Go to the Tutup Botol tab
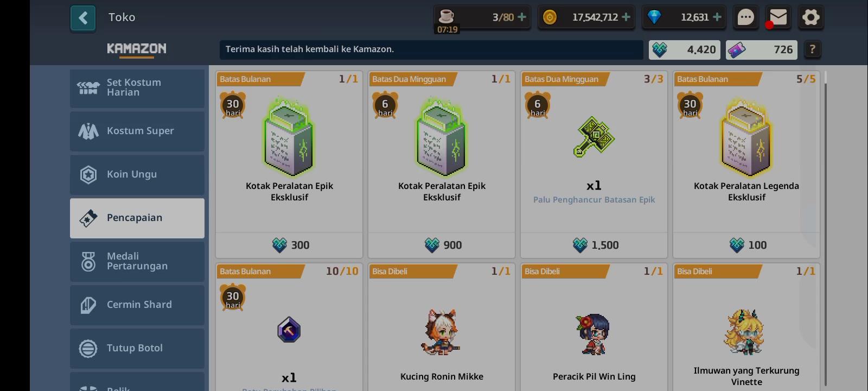This screenshot has height=391, width=868. pyautogui.click(x=137, y=348)
